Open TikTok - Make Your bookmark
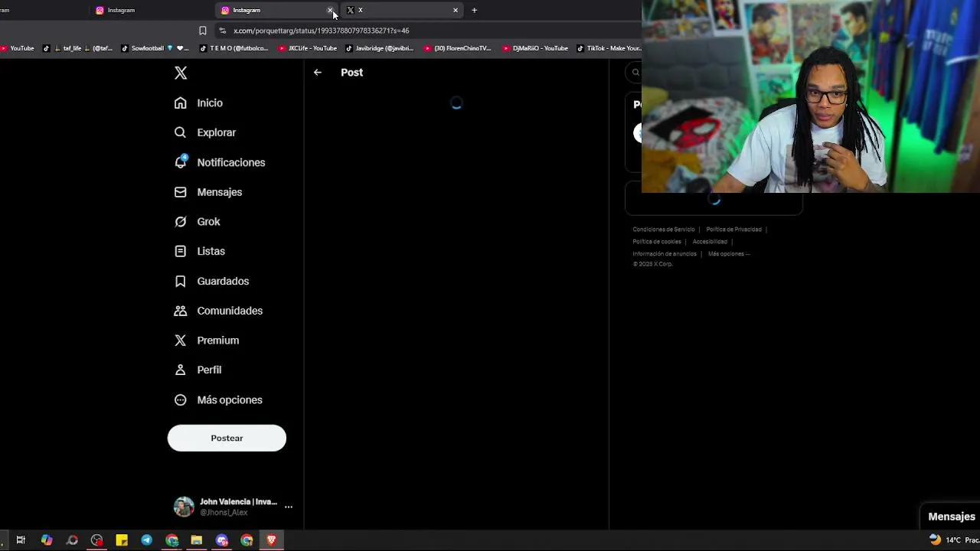 coord(609,48)
